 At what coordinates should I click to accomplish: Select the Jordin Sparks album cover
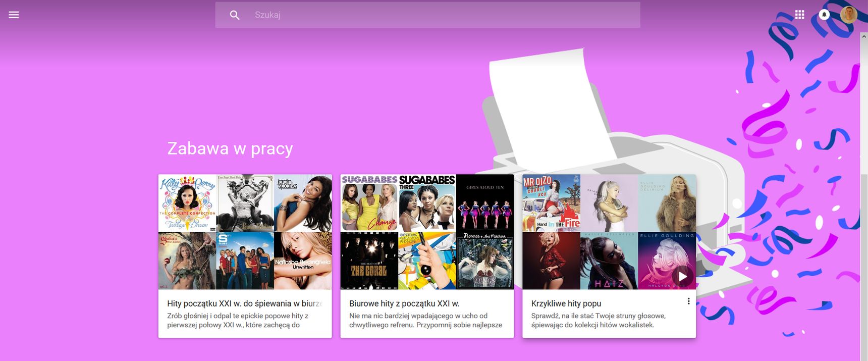[x=303, y=203]
